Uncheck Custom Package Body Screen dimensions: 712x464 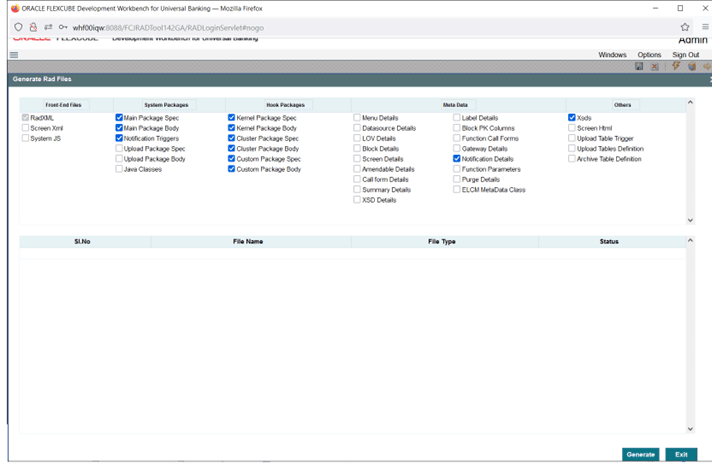coord(232,169)
